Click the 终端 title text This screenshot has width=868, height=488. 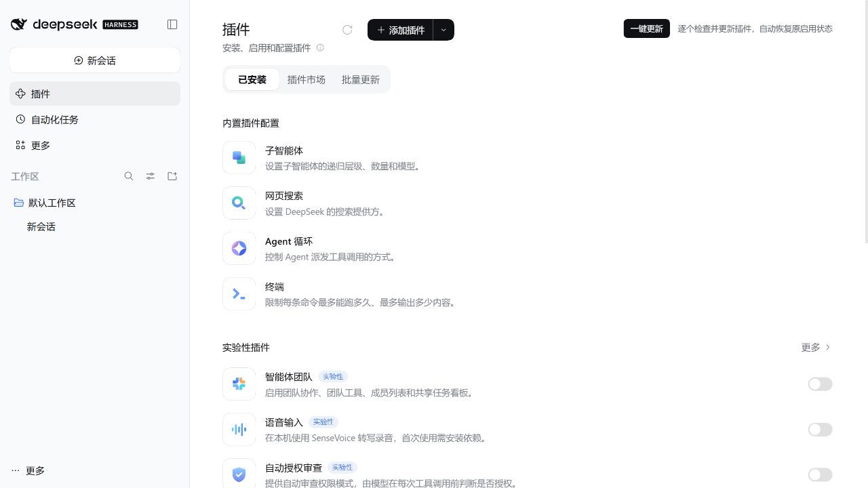point(275,287)
